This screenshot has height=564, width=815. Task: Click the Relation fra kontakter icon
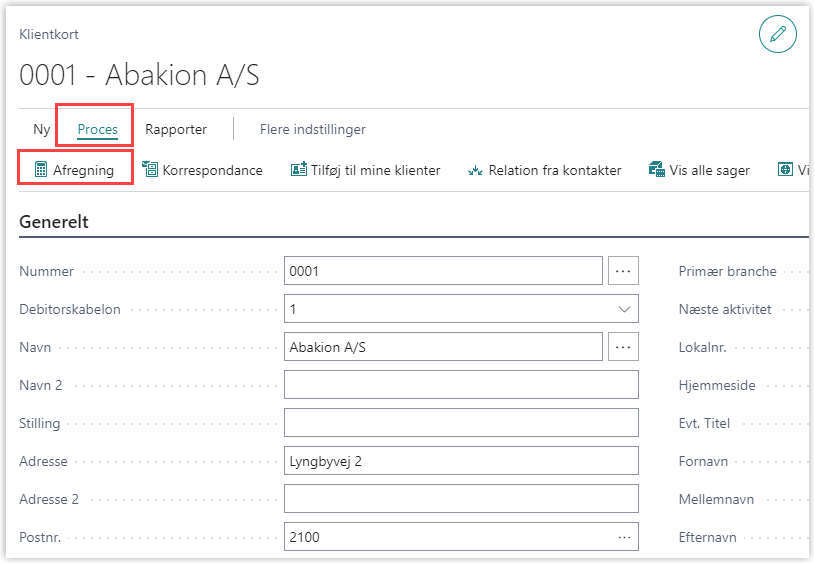pos(476,170)
